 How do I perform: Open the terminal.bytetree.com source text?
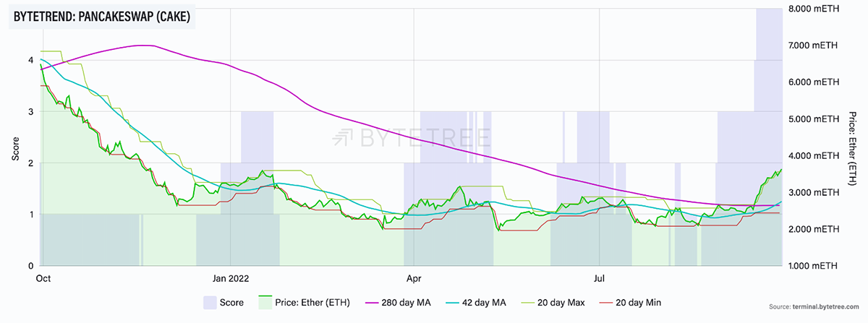(x=816, y=308)
